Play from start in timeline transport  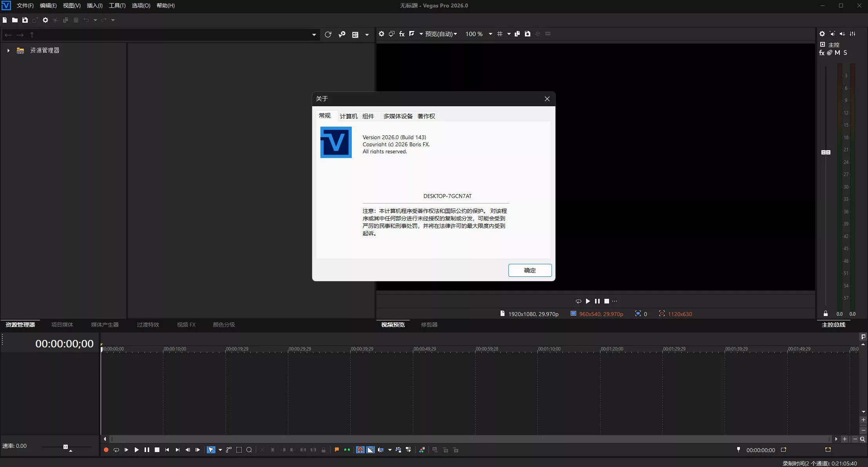point(126,450)
